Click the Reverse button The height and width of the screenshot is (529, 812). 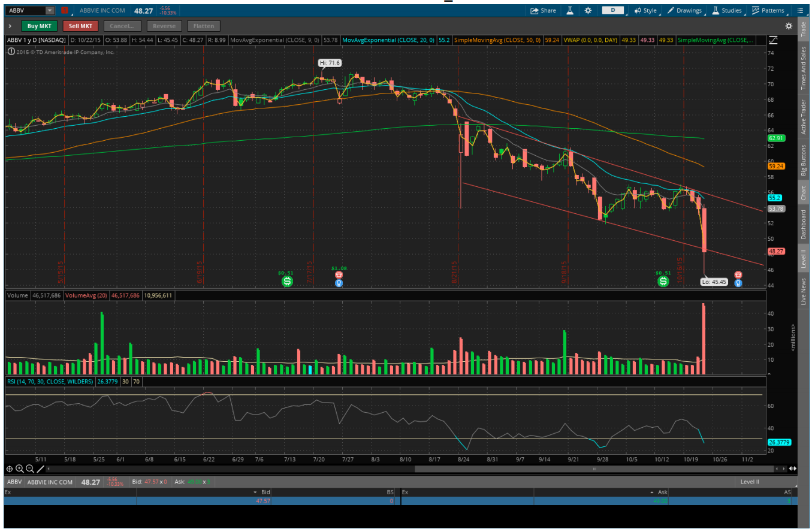[164, 26]
